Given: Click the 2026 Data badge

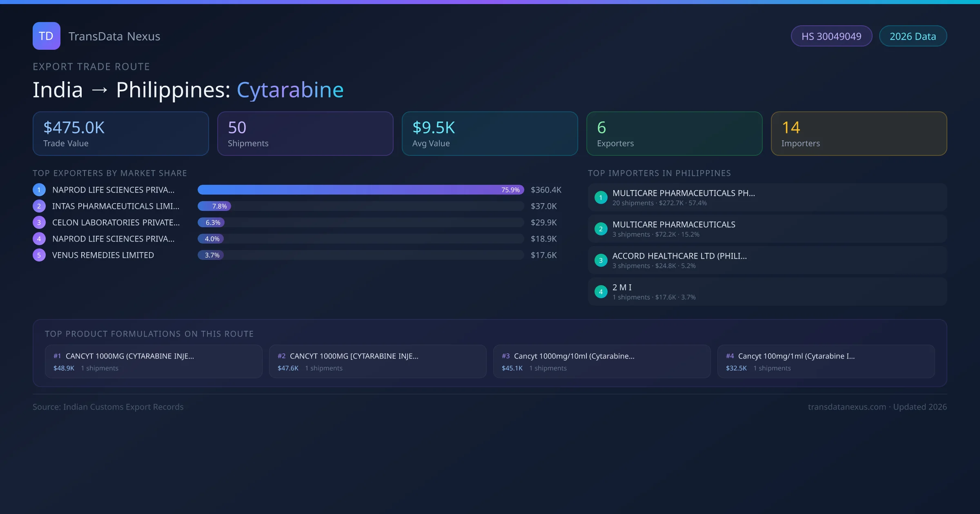Looking at the screenshot, I should [x=913, y=36].
